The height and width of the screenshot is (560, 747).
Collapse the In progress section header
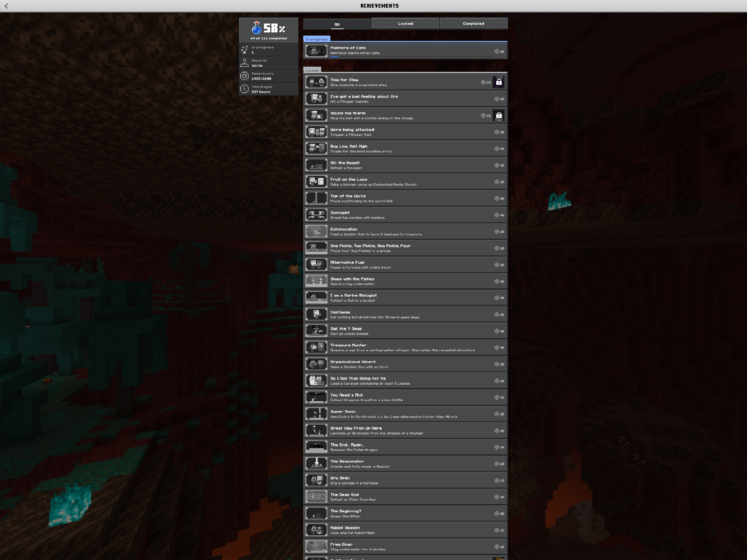pyautogui.click(x=316, y=39)
